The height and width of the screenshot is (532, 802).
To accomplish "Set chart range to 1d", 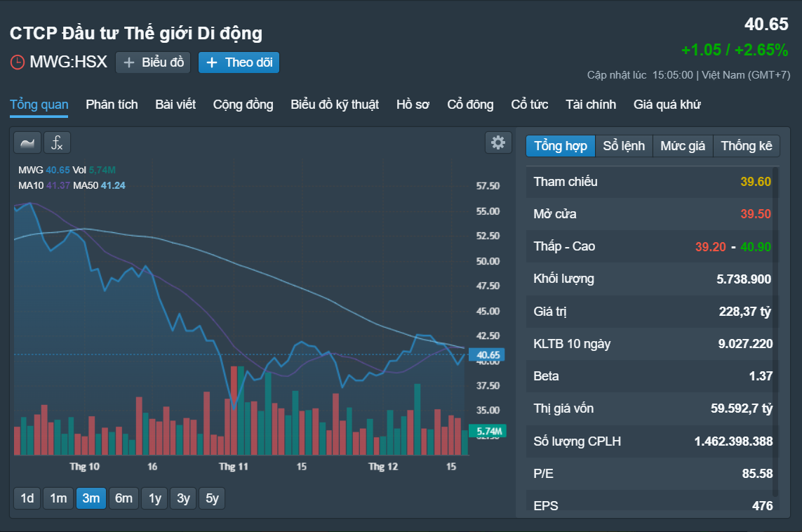I will pyautogui.click(x=27, y=498).
